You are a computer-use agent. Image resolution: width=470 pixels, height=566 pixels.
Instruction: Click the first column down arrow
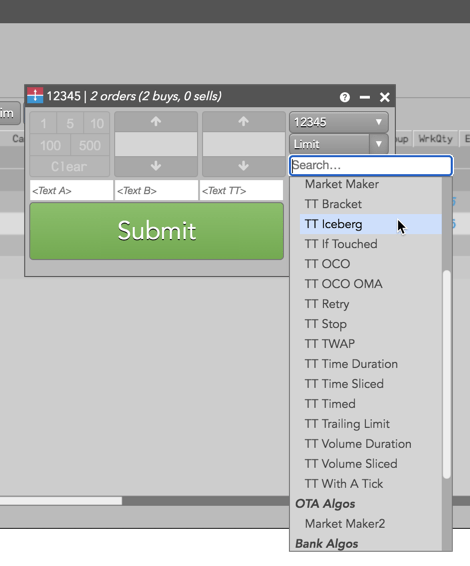pos(156,166)
